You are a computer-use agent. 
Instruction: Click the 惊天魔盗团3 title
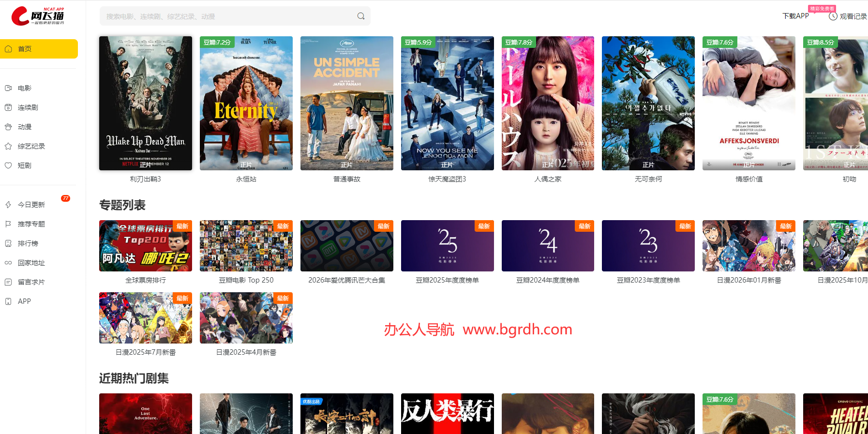448,179
